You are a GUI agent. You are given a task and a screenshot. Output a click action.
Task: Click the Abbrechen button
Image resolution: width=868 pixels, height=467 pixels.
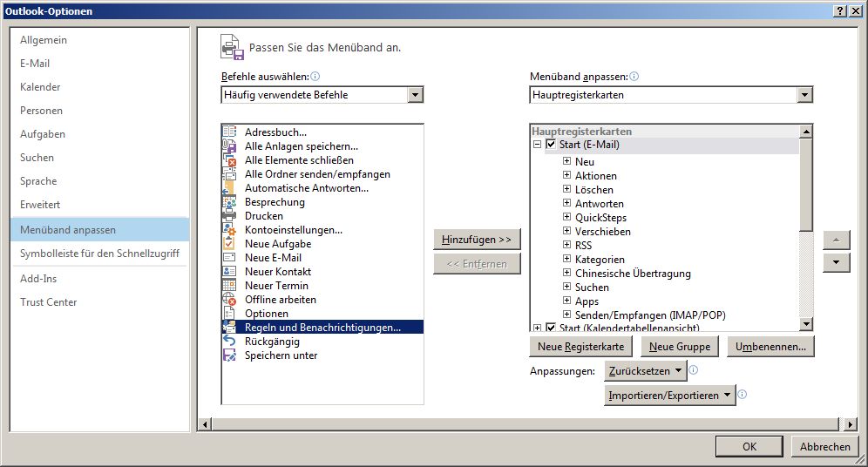coord(824,447)
